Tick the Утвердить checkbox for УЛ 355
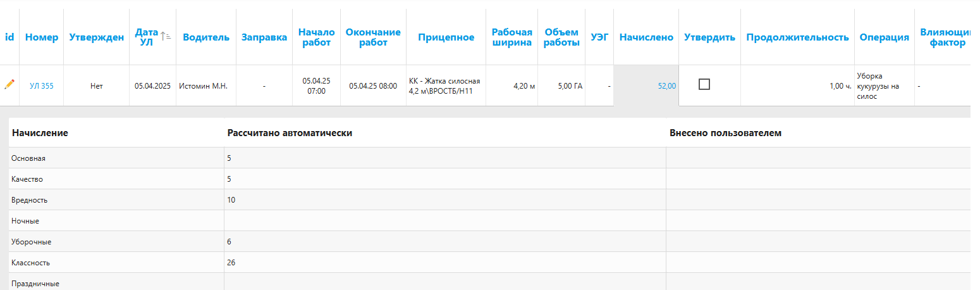This screenshot has height=290, width=980. point(704,84)
